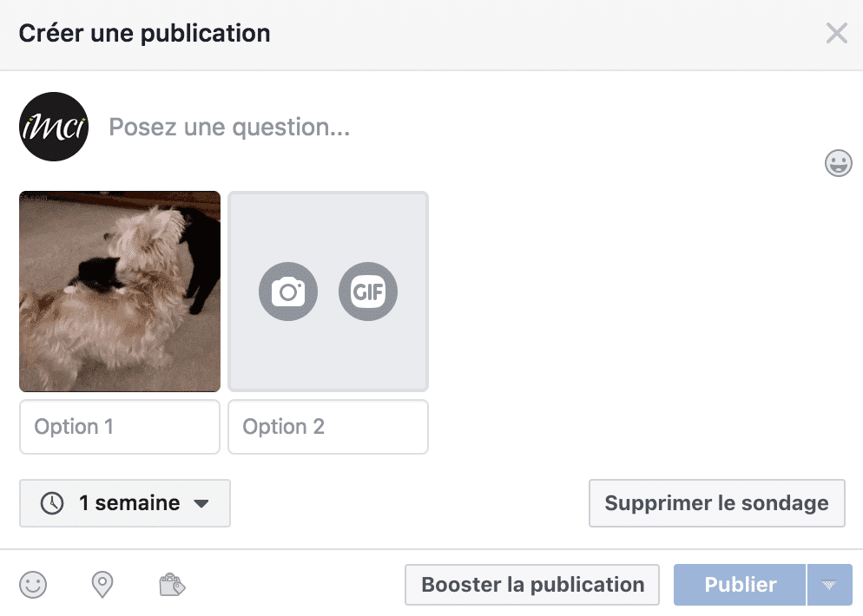Open the feeling/activity smiley icon in footer

pos(33,585)
